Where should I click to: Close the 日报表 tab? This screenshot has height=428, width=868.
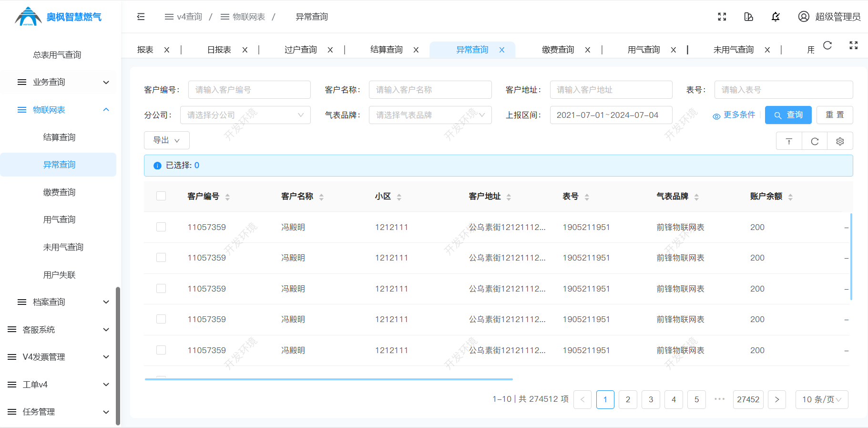pos(245,50)
